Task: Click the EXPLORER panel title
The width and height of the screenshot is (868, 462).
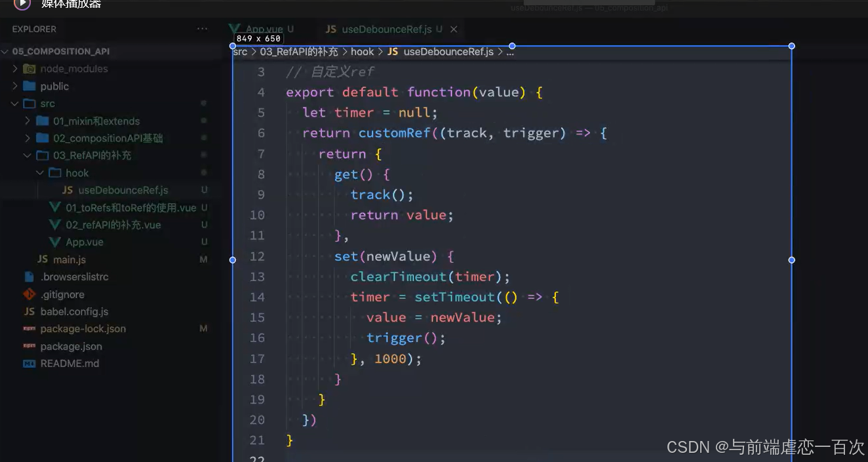Action: click(34, 29)
